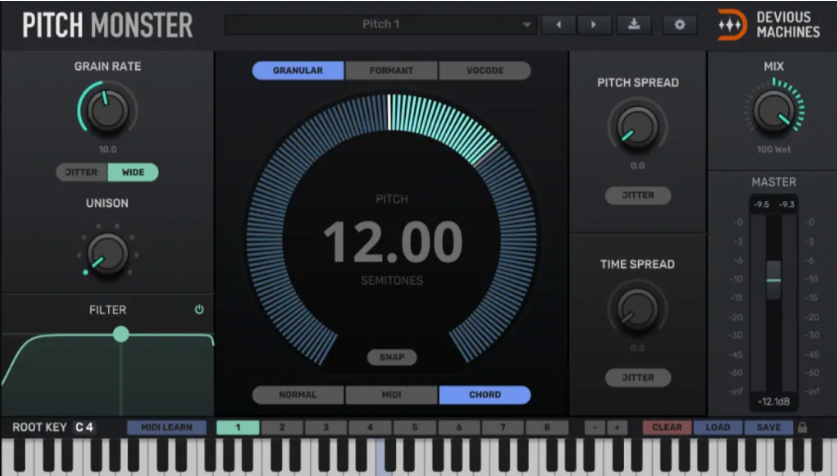Viewport: 837px width, 476px height.
Task: Click the 12.00 pitch value display
Action: click(392, 242)
